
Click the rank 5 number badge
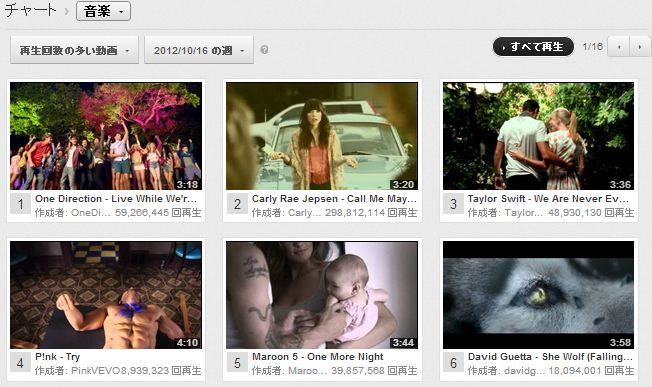[237, 363]
